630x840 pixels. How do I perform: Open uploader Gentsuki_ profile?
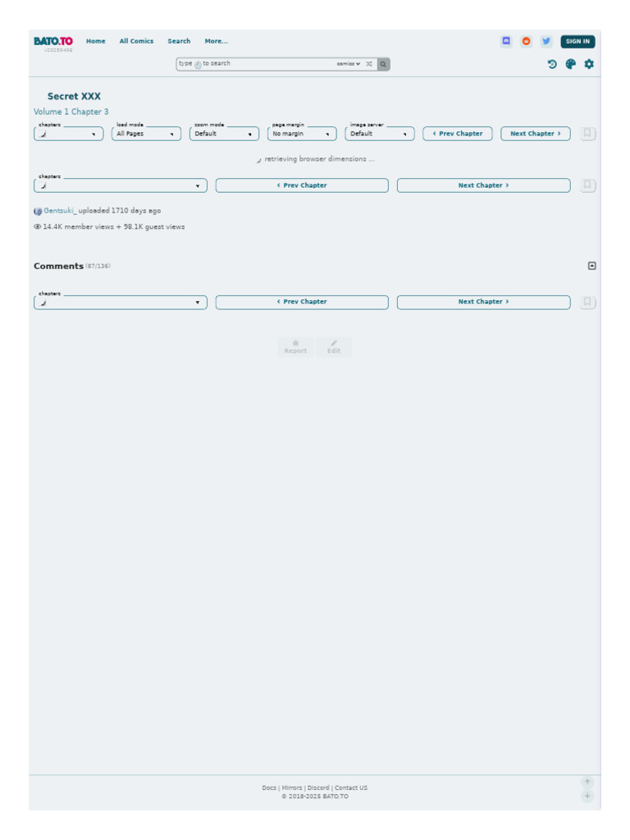61,211
